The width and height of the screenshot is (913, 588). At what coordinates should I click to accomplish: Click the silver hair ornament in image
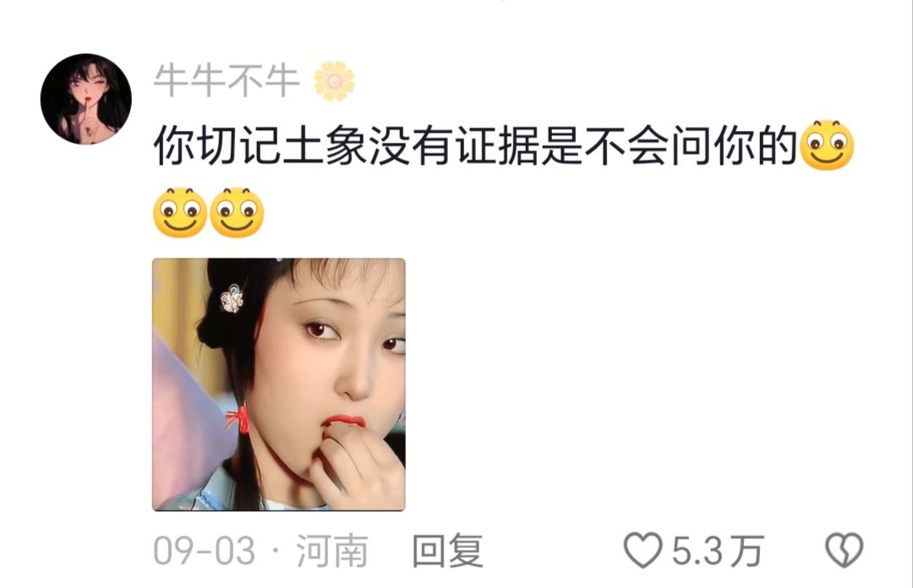(232, 299)
